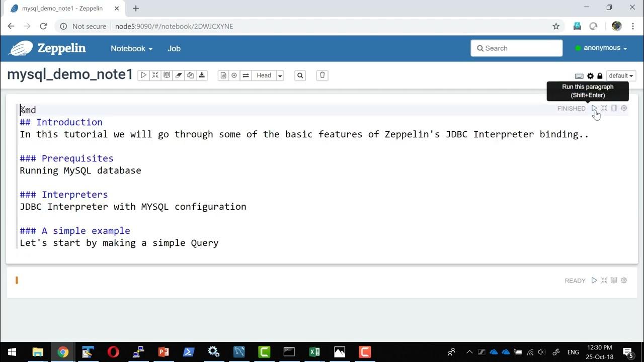Focus the Search input field

pyautogui.click(x=517, y=48)
